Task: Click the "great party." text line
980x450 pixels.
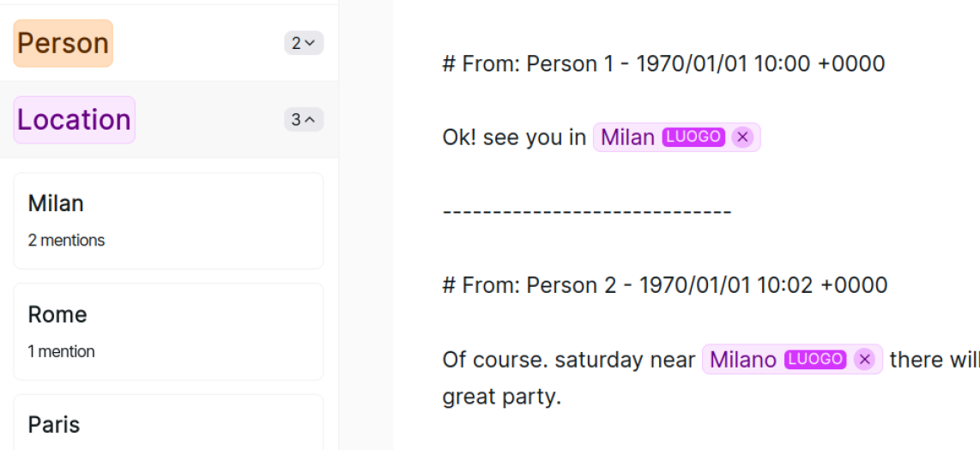Action: (502, 397)
